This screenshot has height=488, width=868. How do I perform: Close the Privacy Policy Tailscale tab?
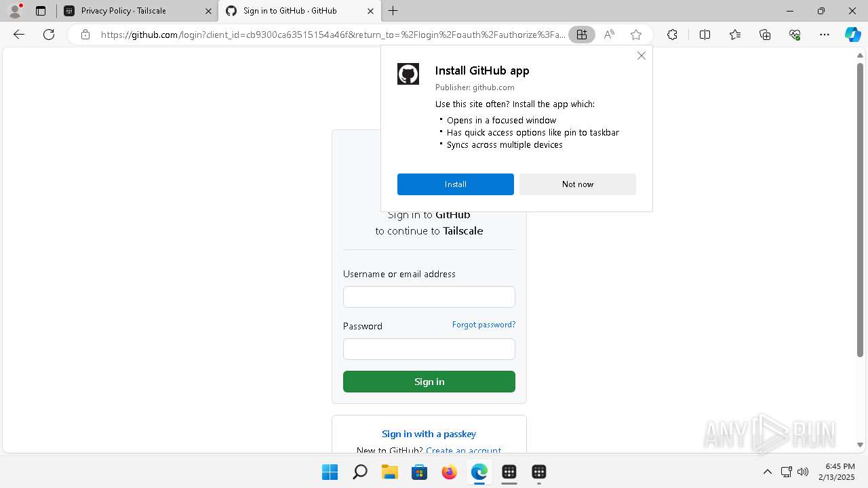coord(208,11)
